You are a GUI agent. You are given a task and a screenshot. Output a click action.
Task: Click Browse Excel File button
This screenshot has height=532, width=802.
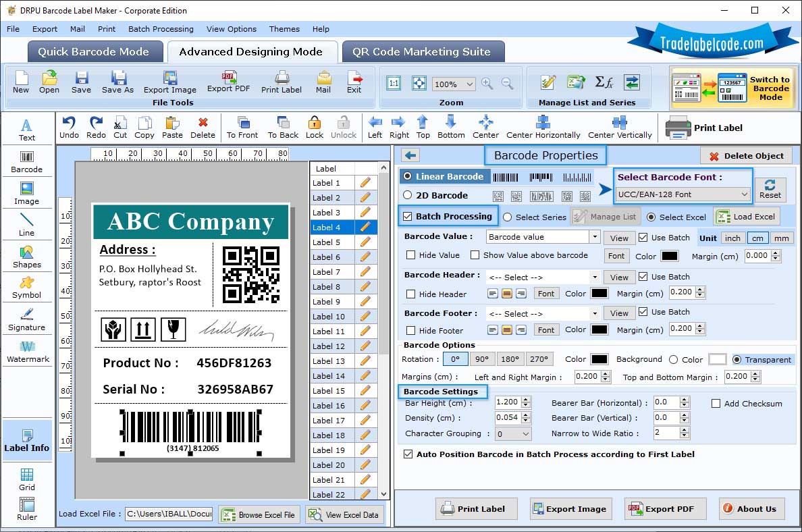pyautogui.click(x=259, y=514)
